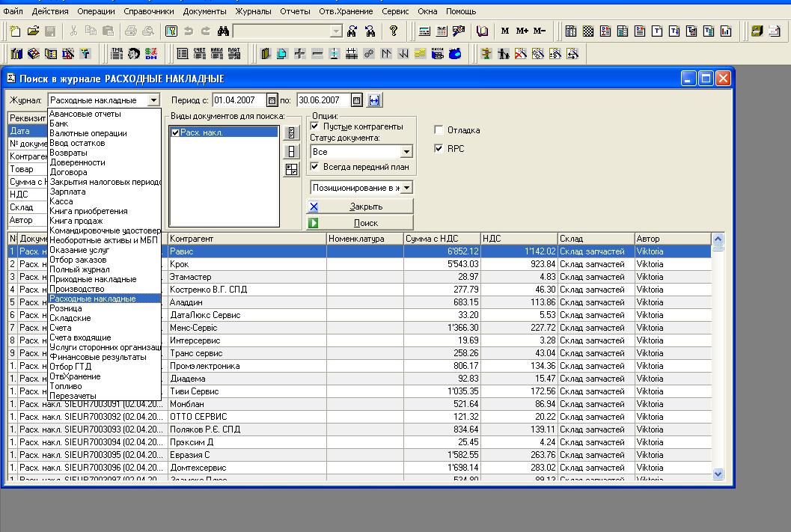The width and height of the screenshot is (791, 532).
Task: Click the СЧЕТ document toolbar icon
Action: click(x=199, y=54)
